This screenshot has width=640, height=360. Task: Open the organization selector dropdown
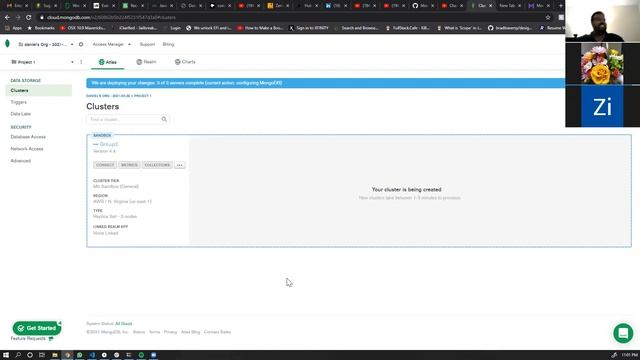[46, 44]
